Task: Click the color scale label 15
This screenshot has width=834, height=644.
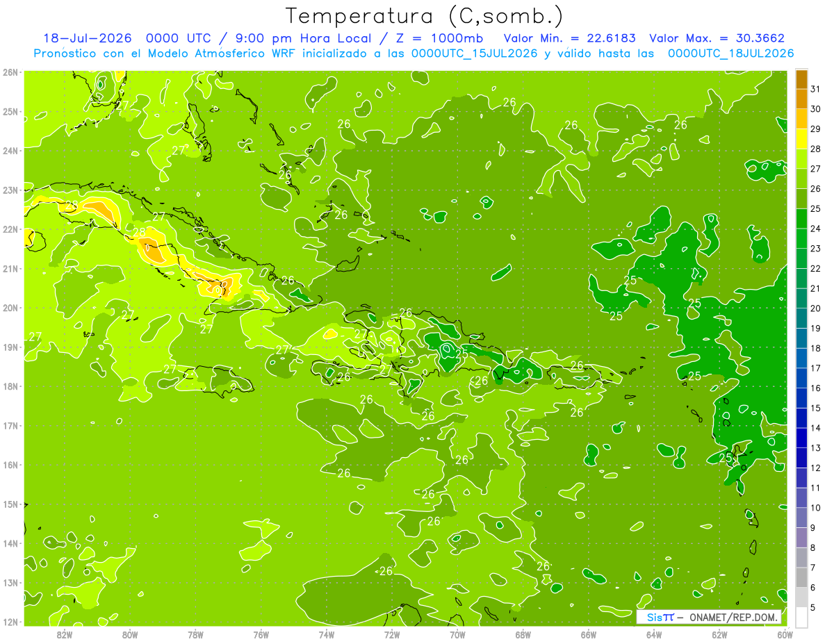Action: tap(816, 408)
